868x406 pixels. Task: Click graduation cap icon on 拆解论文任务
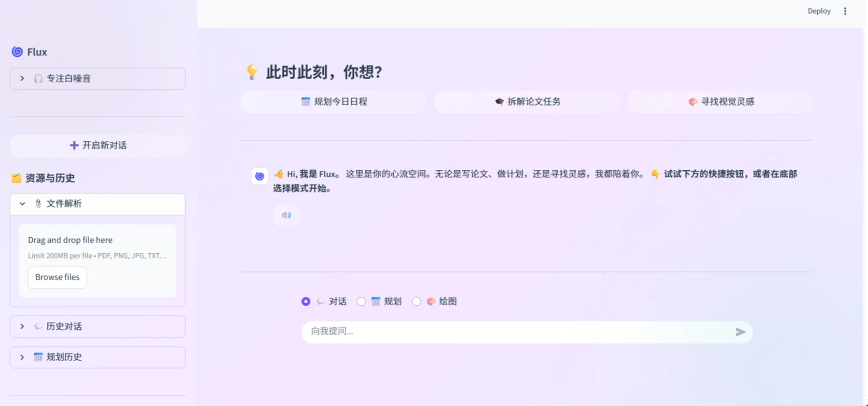coord(499,102)
